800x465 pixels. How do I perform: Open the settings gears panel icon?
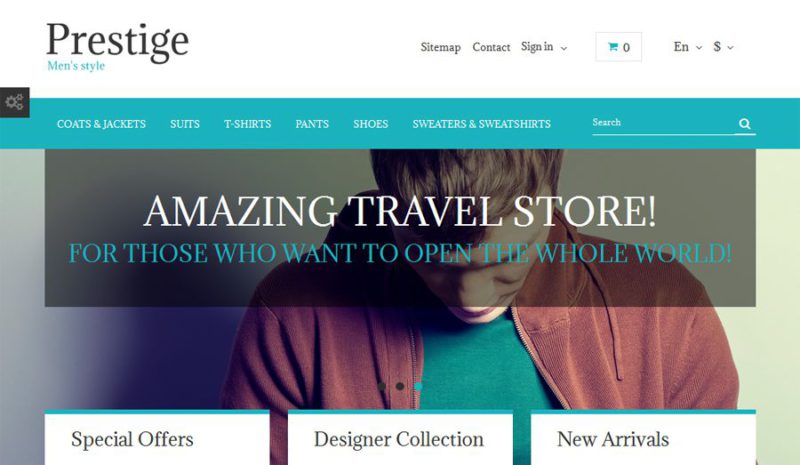[x=14, y=102]
